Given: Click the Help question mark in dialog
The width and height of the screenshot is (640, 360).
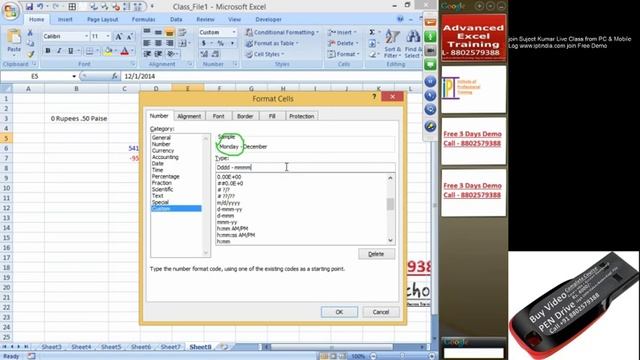Looking at the screenshot, I should click(374, 97).
